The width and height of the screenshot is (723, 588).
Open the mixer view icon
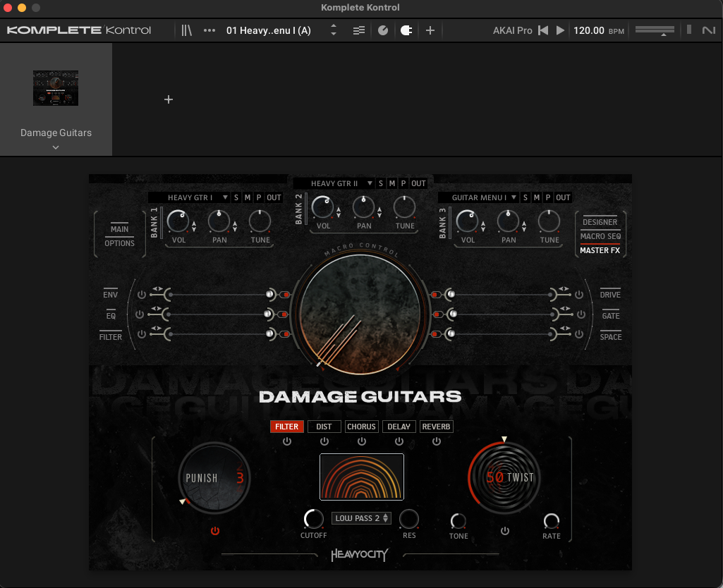358,30
